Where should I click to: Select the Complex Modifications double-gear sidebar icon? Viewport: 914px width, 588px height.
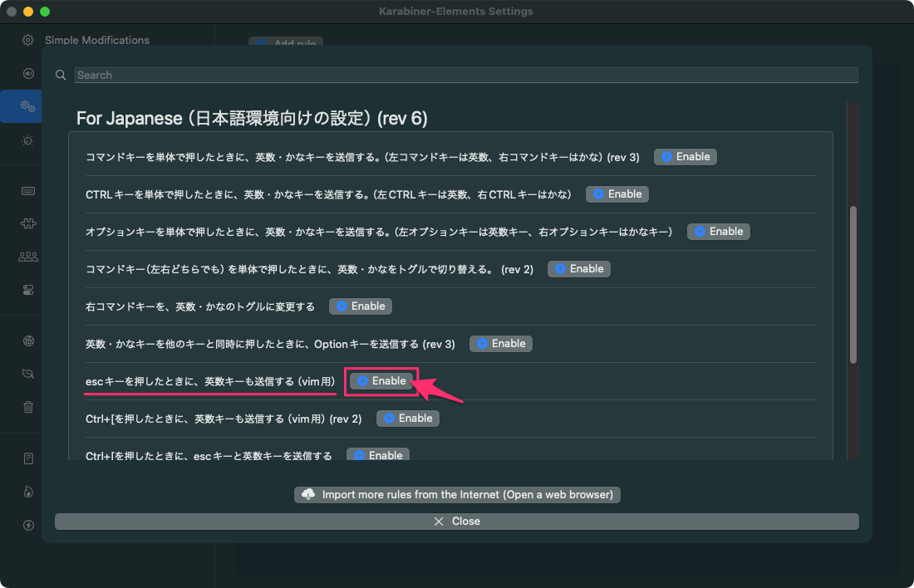[x=28, y=106]
